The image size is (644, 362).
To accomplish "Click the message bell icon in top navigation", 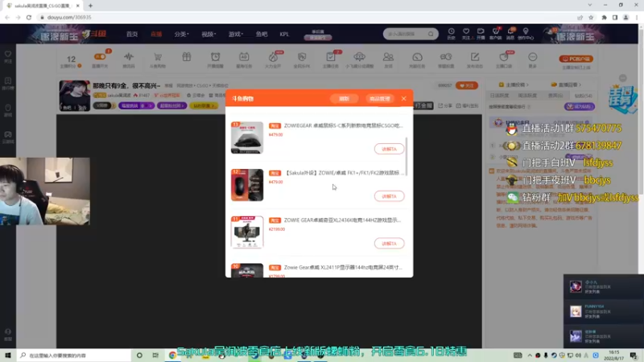I will [x=510, y=31].
